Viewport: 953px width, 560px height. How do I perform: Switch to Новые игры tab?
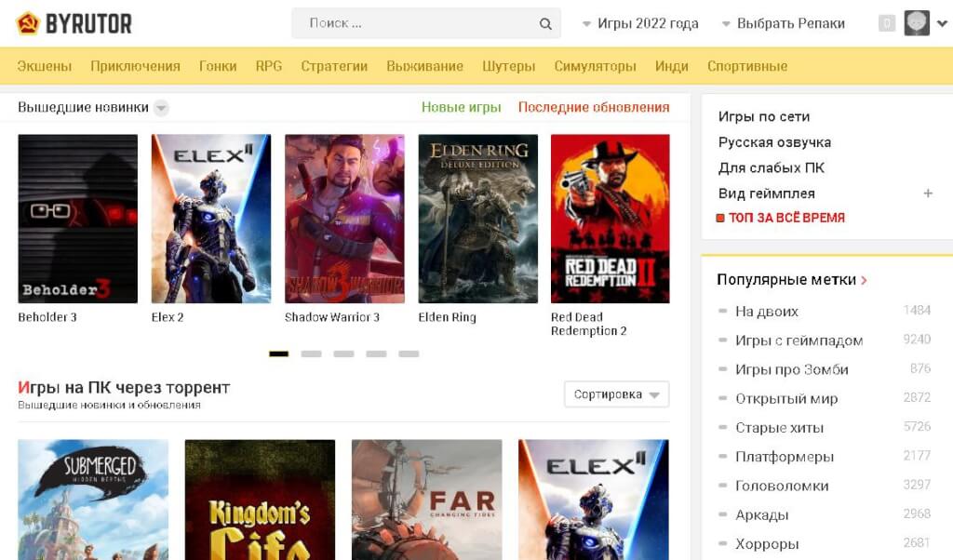coord(462,108)
